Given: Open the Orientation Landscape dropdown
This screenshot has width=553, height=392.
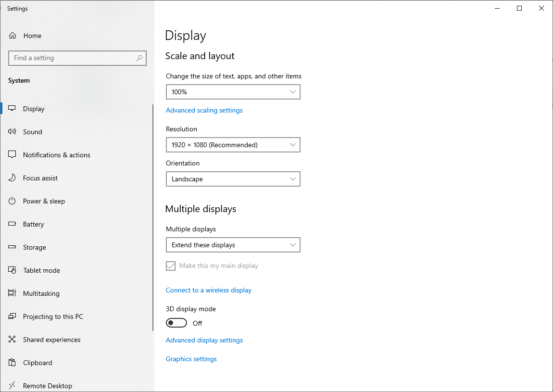Looking at the screenshot, I should 233,179.
